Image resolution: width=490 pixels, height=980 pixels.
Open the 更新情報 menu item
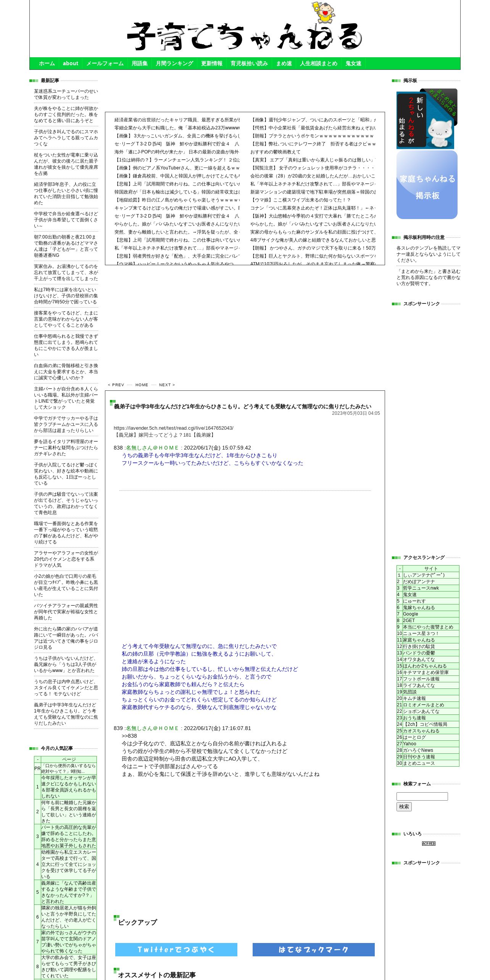(x=212, y=63)
